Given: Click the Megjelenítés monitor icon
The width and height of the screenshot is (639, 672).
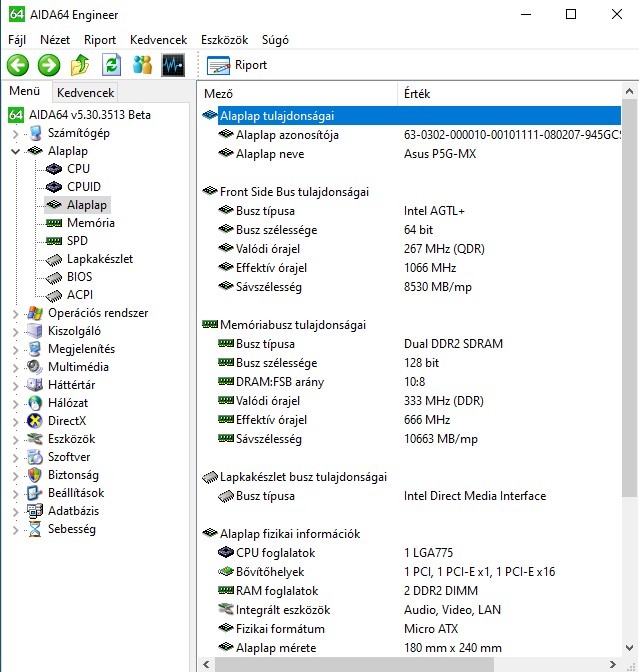Looking at the screenshot, I should point(35,349).
